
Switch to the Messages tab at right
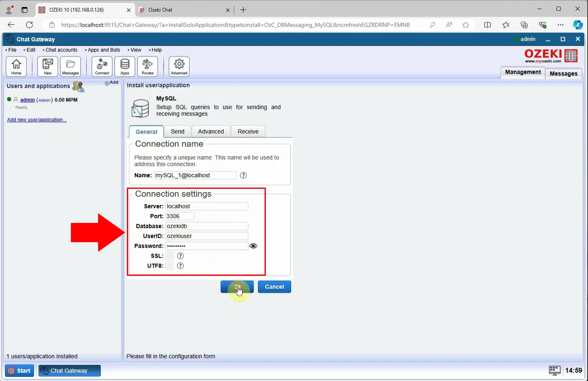tap(564, 74)
